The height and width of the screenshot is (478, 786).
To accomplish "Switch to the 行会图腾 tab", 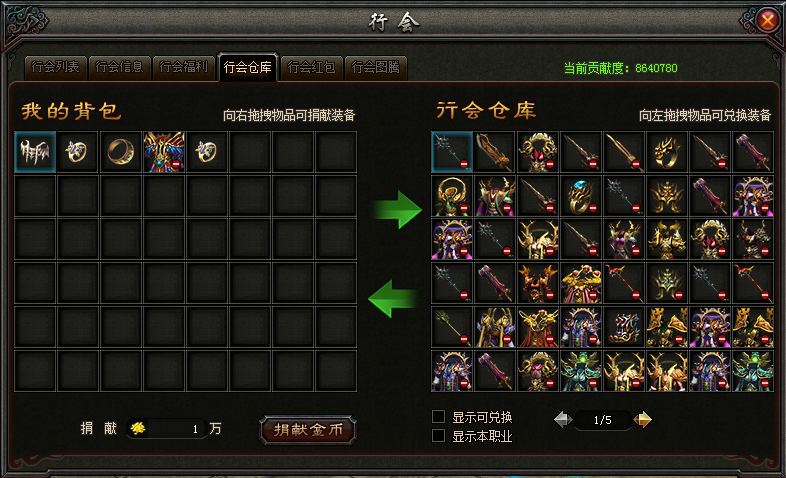I will (x=375, y=67).
